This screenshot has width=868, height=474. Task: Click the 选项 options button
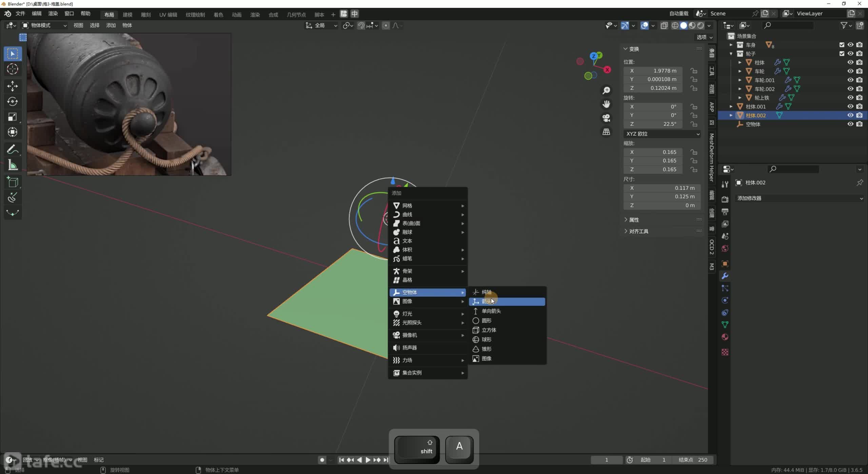pyautogui.click(x=705, y=37)
